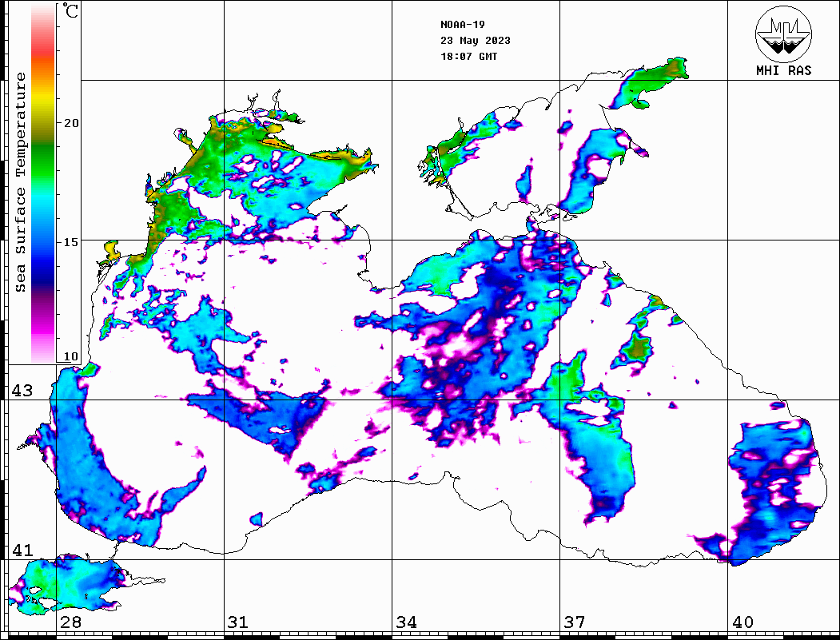
Task: Click longitude label 31
Action: tap(238, 622)
